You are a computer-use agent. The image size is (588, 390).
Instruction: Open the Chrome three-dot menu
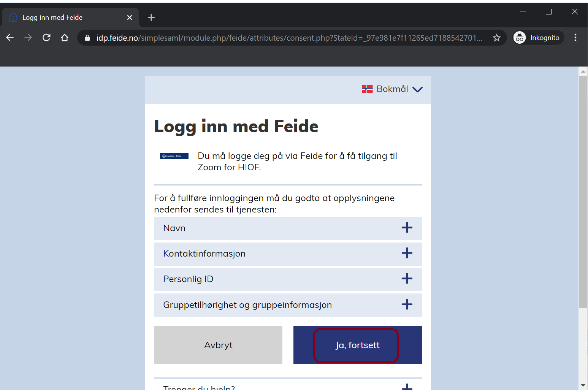pyautogui.click(x=575, y=37)
